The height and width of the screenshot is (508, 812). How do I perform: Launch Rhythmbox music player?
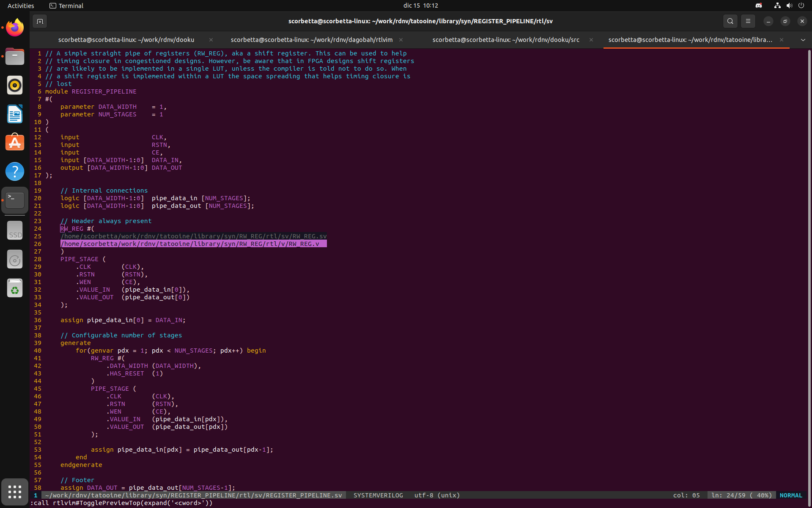[15, 85]
